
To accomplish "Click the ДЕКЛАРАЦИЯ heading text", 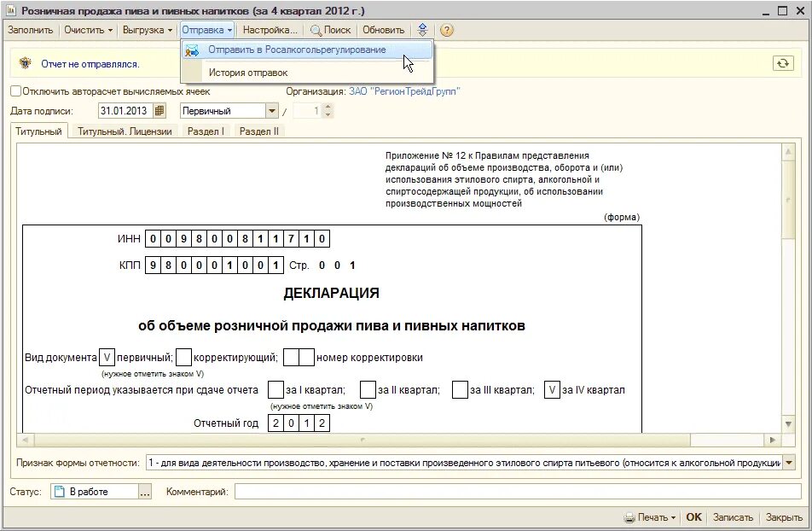I will click(x=332, y=293).
